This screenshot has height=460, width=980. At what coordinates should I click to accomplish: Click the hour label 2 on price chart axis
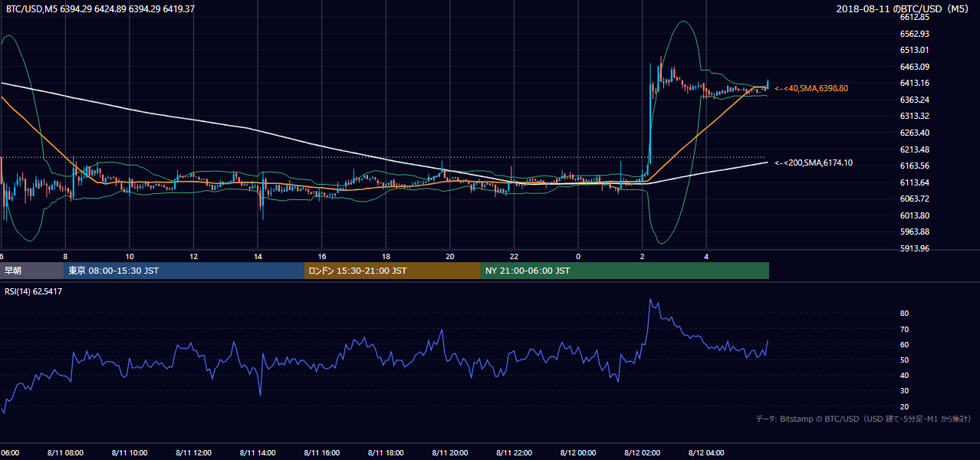643,256
